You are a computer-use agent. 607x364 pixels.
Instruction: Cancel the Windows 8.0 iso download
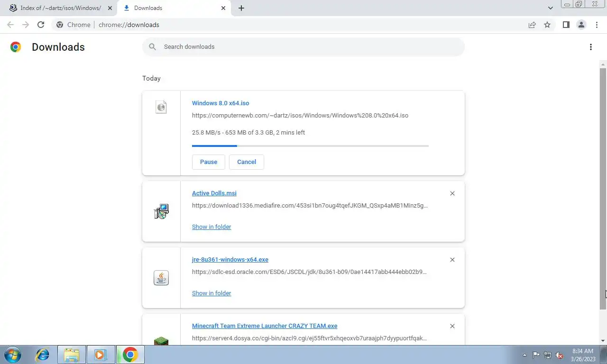point(247,162)
